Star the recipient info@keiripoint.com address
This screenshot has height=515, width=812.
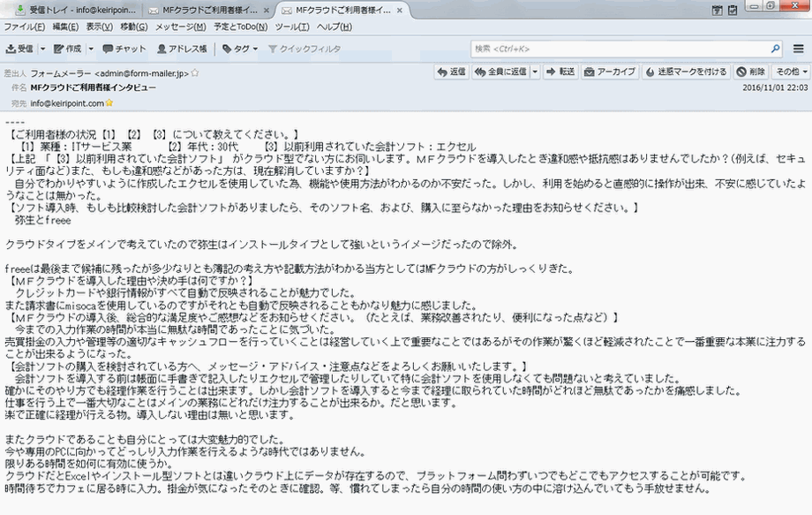[x=108, y=104]
